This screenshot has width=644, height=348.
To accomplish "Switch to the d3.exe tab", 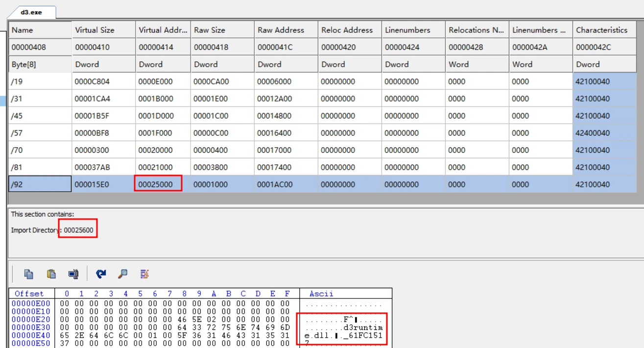I will (32, 12).
